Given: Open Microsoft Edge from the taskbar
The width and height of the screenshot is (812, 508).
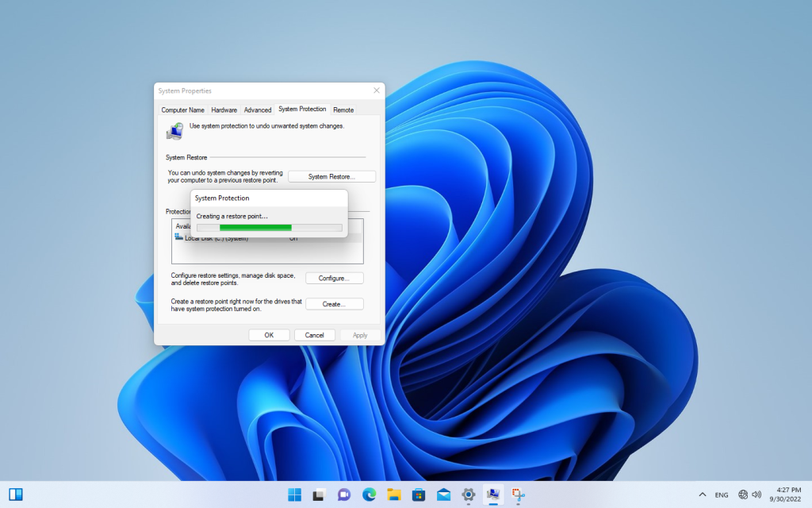Looking at the screenshot, I should tap(367, 493).
